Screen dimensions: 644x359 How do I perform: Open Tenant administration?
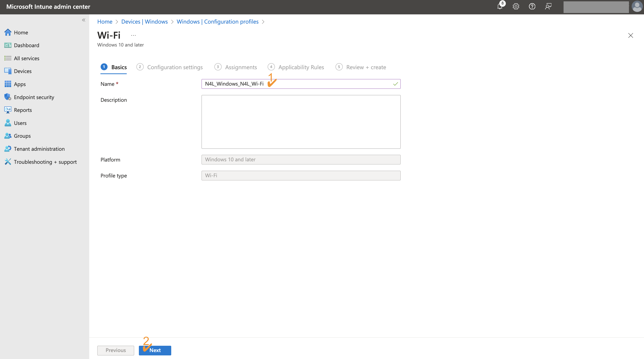[39, 149]
